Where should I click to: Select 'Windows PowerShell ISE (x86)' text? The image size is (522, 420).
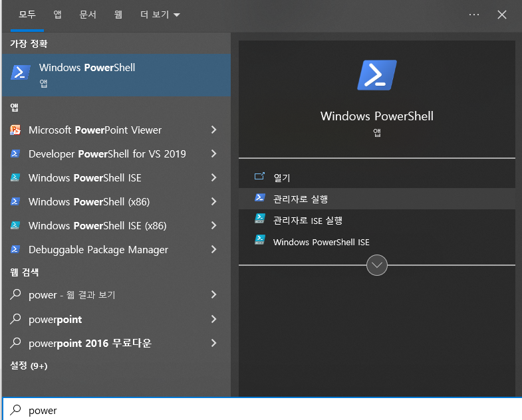pyautogui.click(x=98, y=226)
